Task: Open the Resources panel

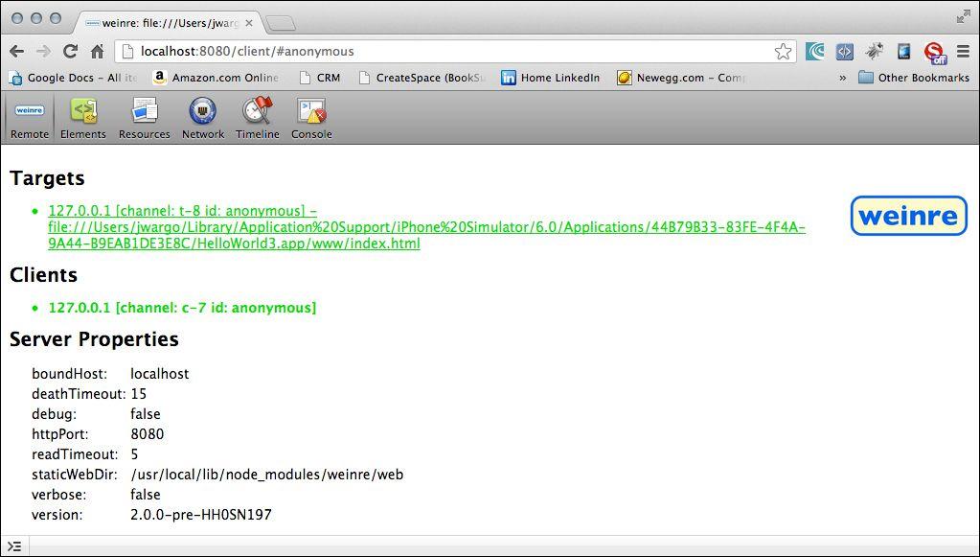Action: (144, 117)
